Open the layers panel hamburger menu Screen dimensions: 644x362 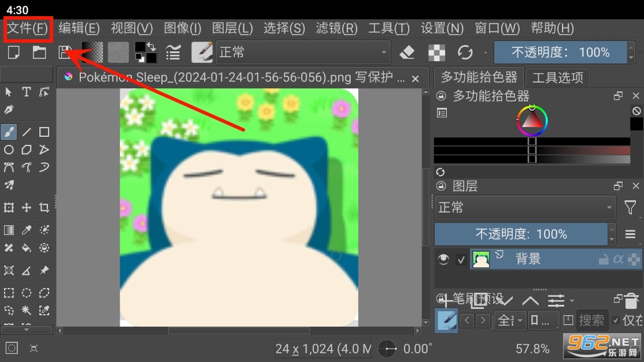click(x=631, y=234)
